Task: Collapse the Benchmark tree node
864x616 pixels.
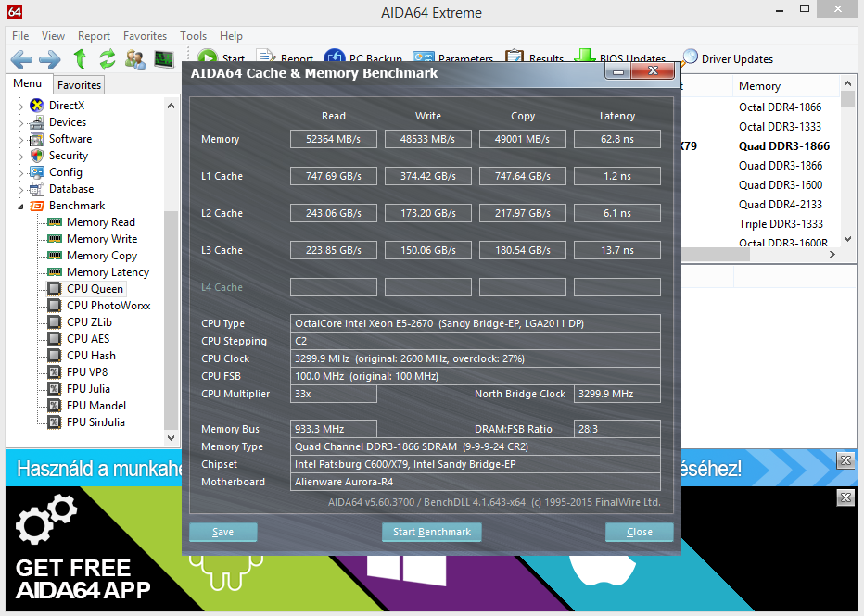Action: [21, 206]
